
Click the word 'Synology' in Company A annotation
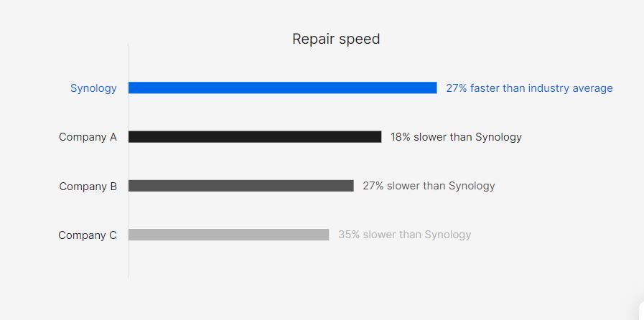pos(498,137)
